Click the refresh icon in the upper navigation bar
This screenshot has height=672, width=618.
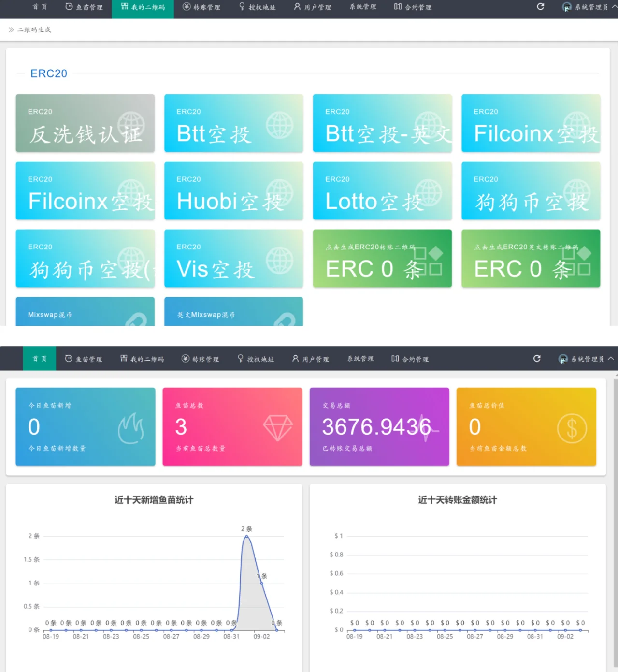point(540,7)
